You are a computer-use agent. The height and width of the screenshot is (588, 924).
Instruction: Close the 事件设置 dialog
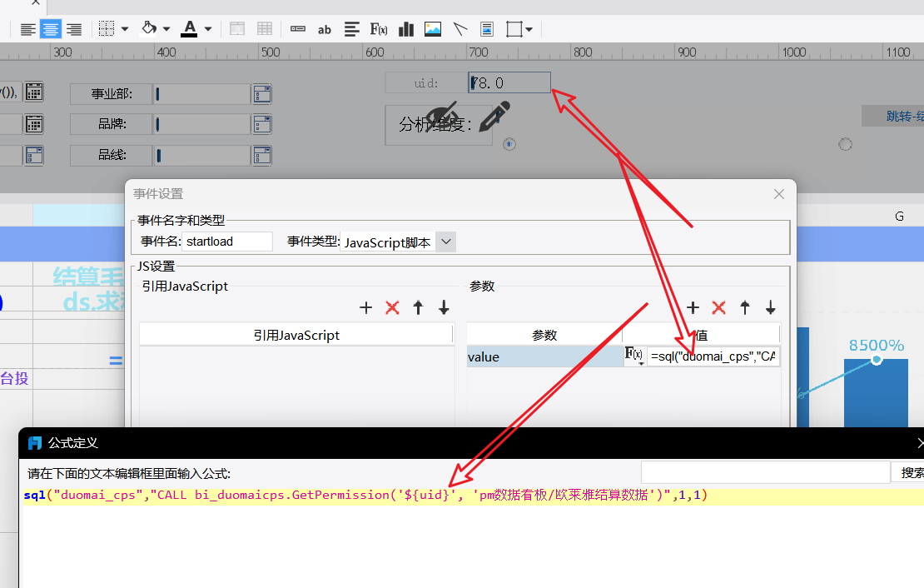[779, 194]
